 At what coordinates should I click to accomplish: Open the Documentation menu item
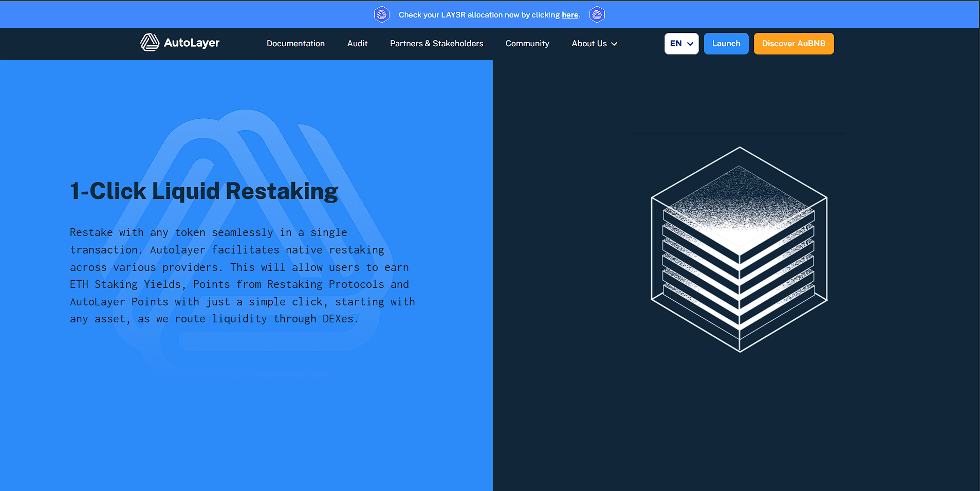pos(295,44)
